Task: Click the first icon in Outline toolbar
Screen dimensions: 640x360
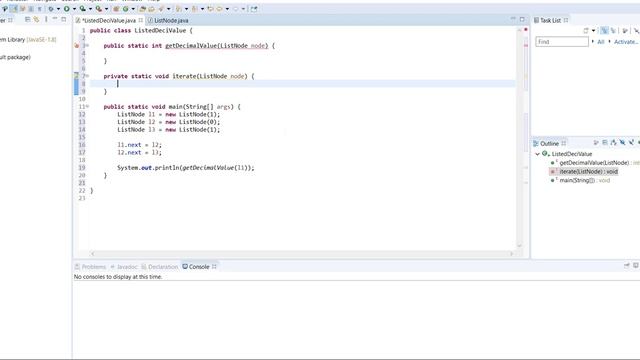Action: coord(596,142)
